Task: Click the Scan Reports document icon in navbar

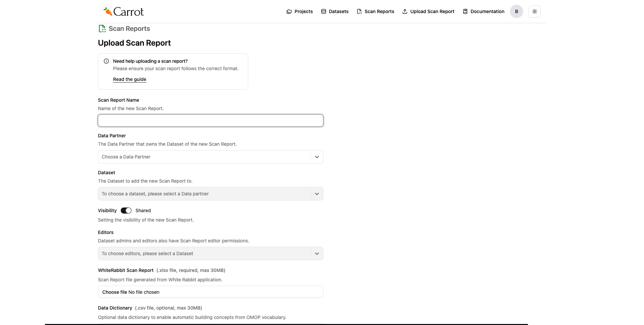Action: 359,11
